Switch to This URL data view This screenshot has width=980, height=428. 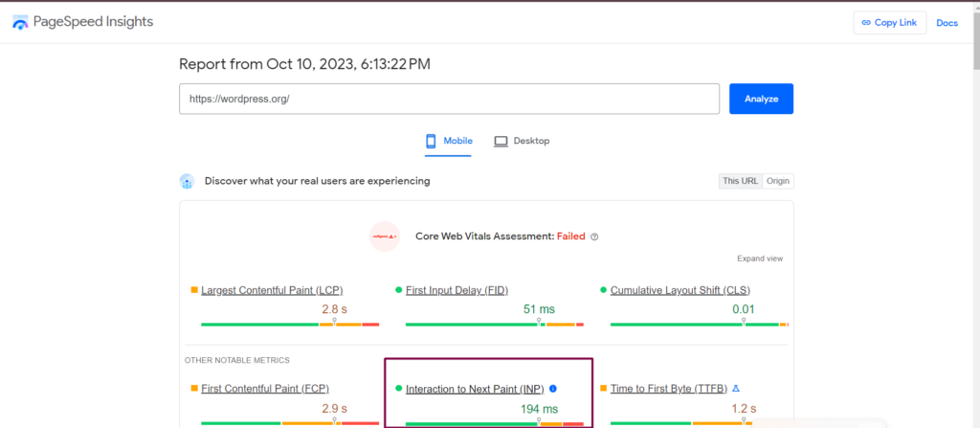pos(740,181)
